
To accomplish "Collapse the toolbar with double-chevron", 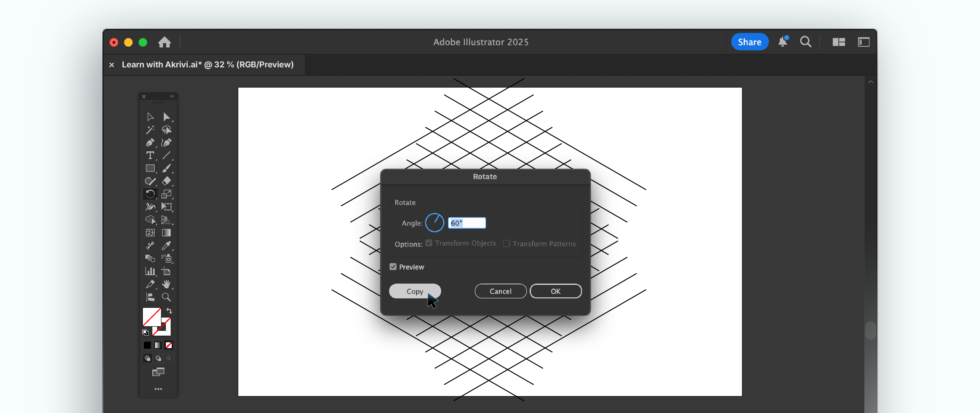I will point(172,97).
